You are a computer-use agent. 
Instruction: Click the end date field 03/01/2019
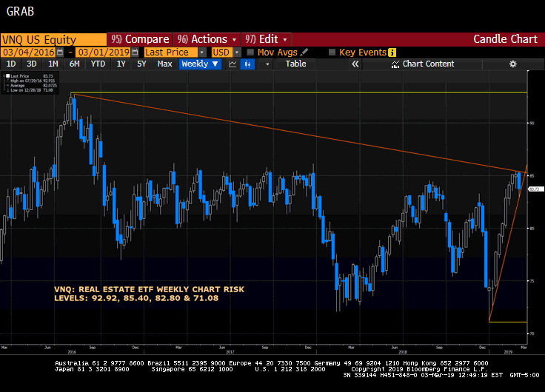coord(104,53)
